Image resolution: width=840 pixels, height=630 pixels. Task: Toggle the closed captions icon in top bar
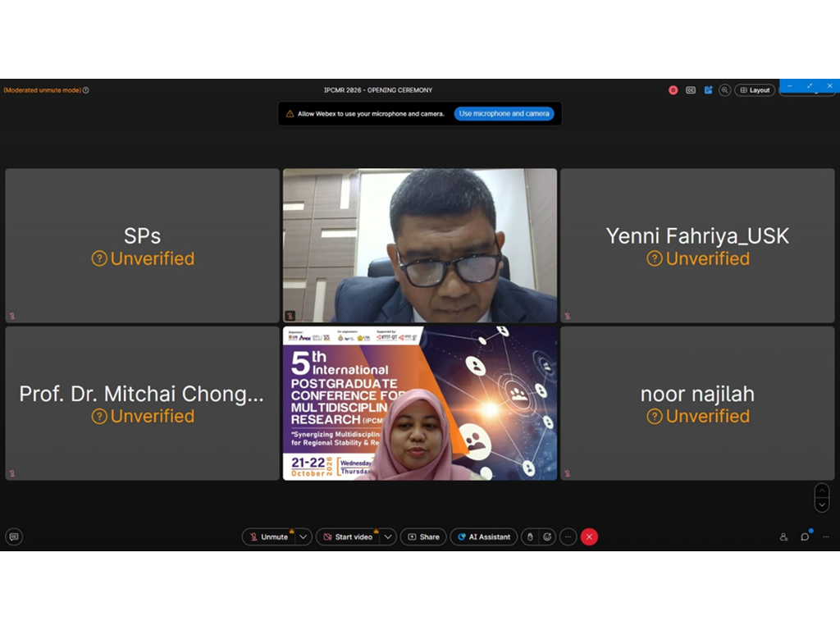click(691, 90)
